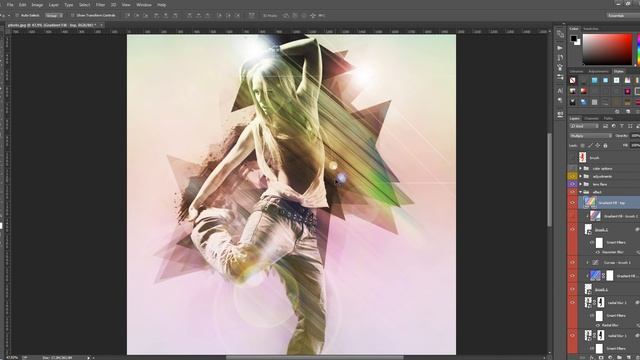640x360 pixels.
Task: Click Lock image pixels brush icon
Action: coord(590,145)
